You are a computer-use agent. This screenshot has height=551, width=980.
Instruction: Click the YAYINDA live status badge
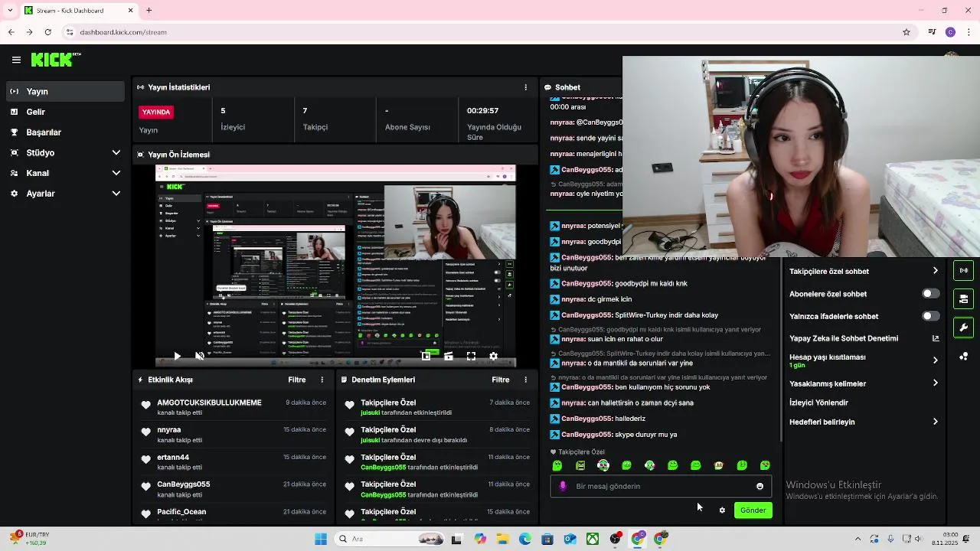[156, 112]
